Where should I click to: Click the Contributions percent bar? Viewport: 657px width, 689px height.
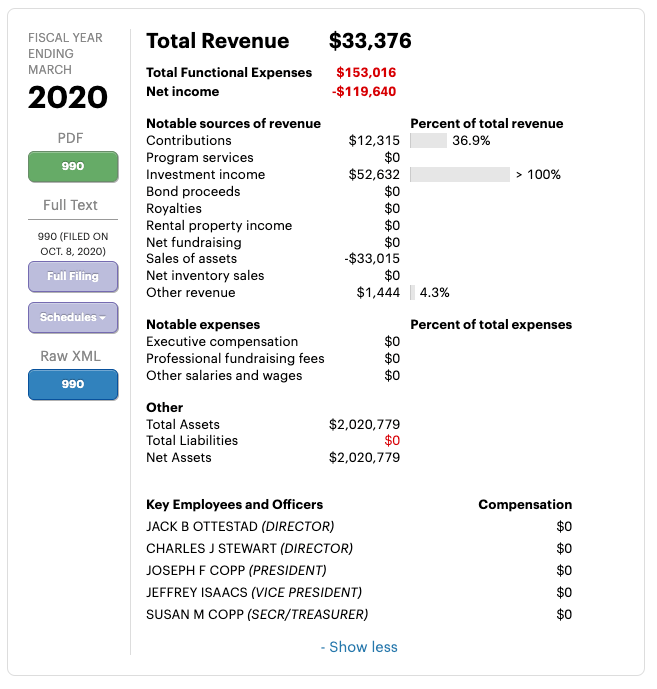(428, 141)
